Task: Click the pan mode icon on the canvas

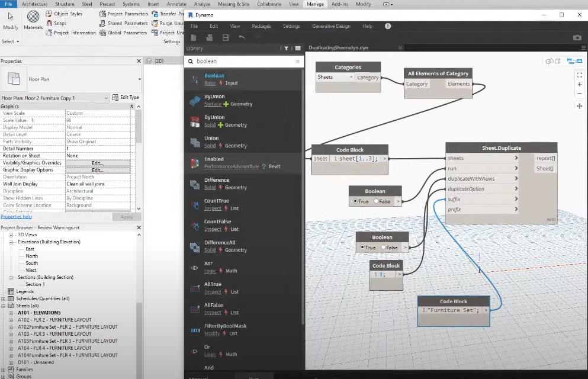Action: [579, 106]
